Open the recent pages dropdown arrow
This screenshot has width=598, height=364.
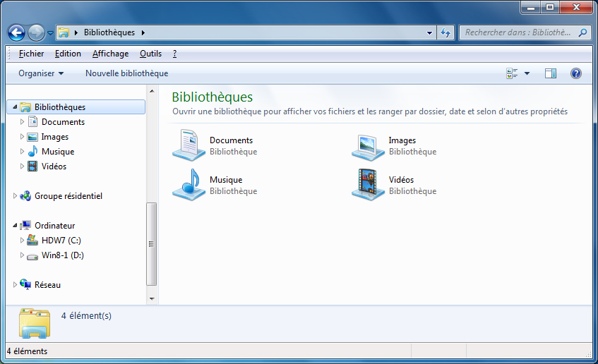pyautogui.click(x=50, y=33)
